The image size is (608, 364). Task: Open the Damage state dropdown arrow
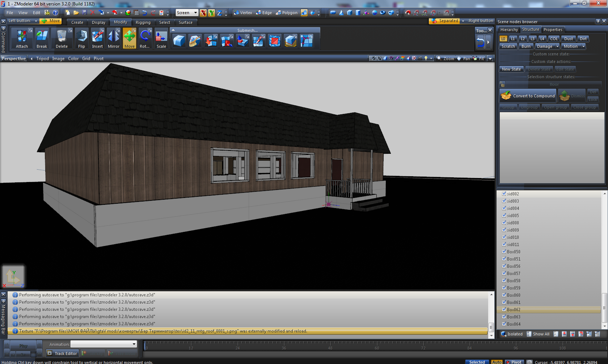coord(557,46)
